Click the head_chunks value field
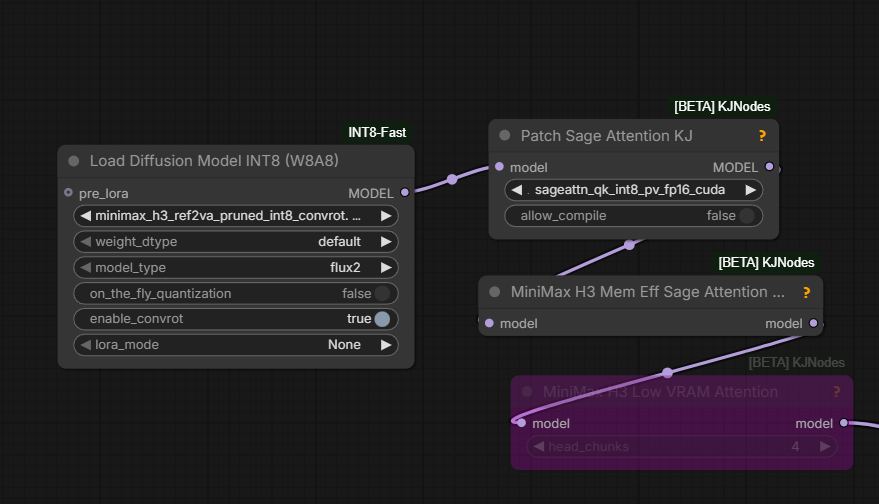The height and width of the screenshot is (504, 879). pos(682,446)
